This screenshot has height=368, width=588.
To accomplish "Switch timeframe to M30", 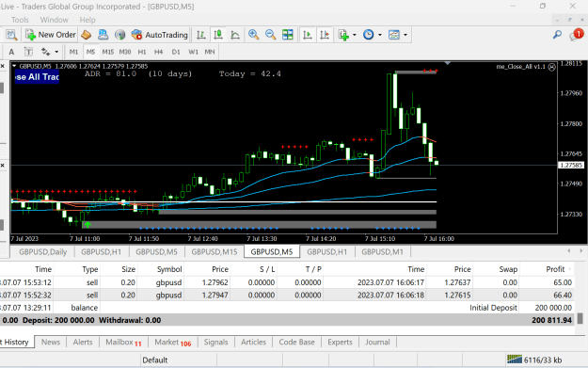I will pos(125,52).
